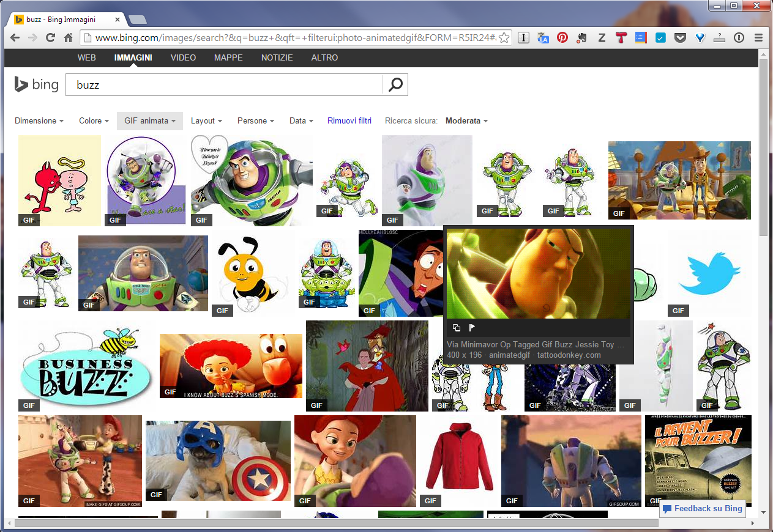
Task: Click the circled exclamation extension icon
Action: (x=739, y=38)
